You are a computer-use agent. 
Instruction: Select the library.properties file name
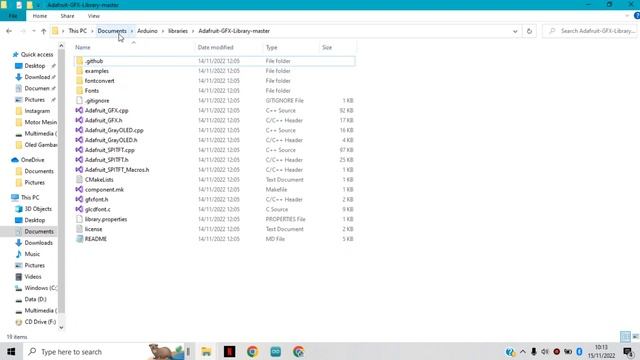pyautogui.click(x=106, y=219)
